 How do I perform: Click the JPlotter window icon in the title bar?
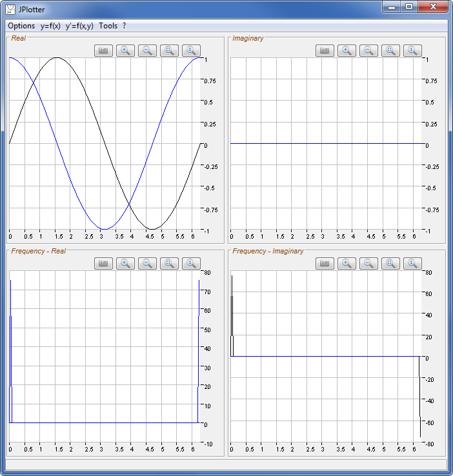(x=11, y=9)
